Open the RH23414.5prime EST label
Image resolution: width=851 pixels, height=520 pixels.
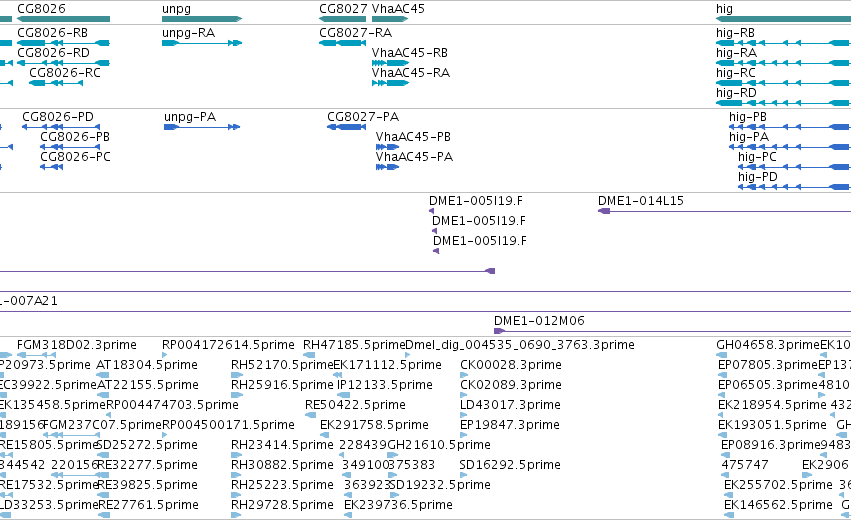(282, 445)
